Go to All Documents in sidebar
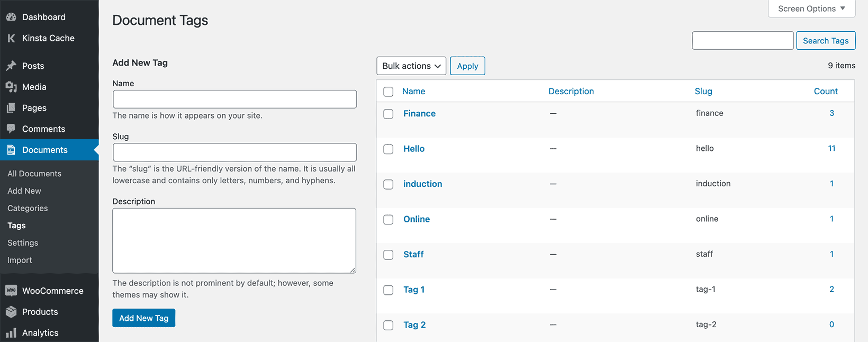 coord(34,174)
